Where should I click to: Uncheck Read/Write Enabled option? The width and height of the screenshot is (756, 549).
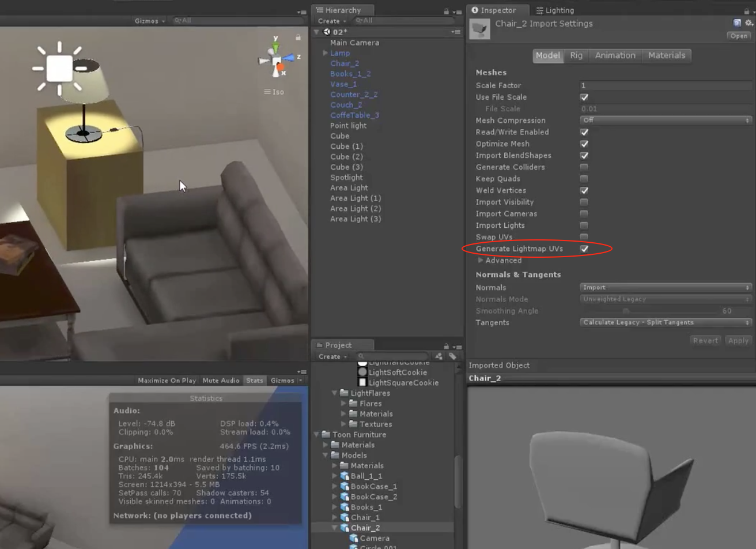[584, 132]
